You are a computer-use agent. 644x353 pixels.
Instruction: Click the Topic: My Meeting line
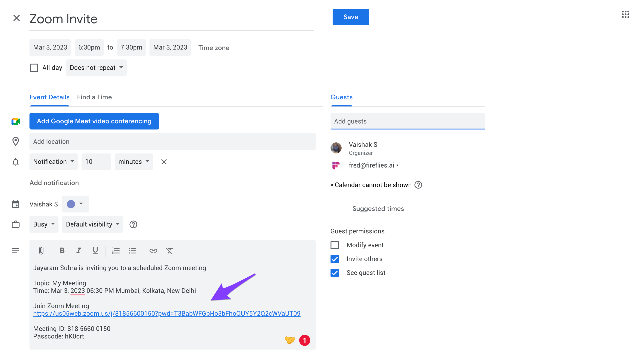point(59,283)
